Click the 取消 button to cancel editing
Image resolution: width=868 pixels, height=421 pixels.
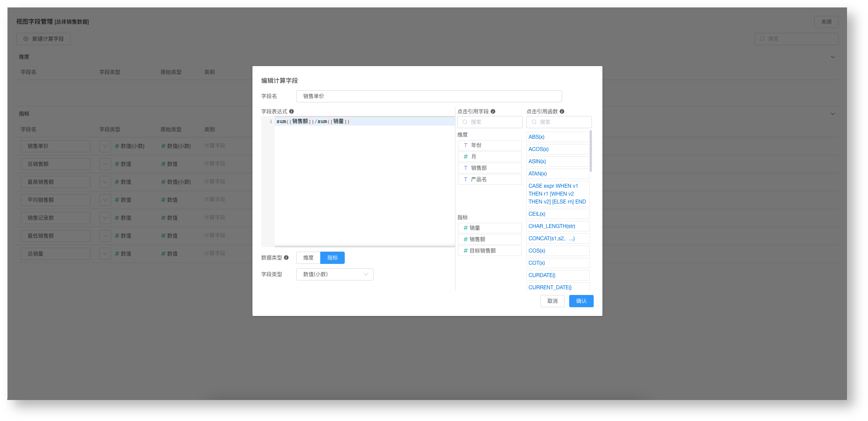(x=552, y=301)
